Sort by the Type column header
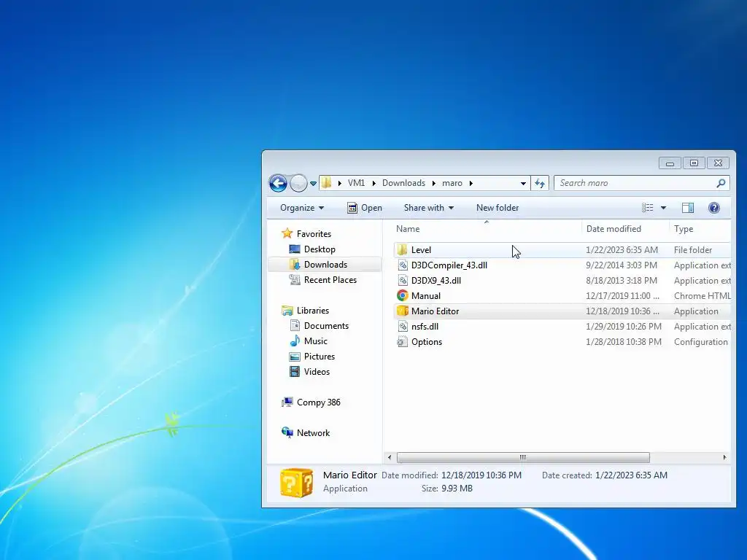The width and height of the screenshot is (747, 560). (x=700, y=228)
